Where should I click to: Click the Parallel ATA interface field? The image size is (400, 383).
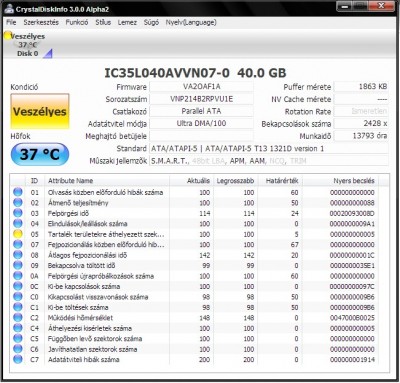click(201, 111)
